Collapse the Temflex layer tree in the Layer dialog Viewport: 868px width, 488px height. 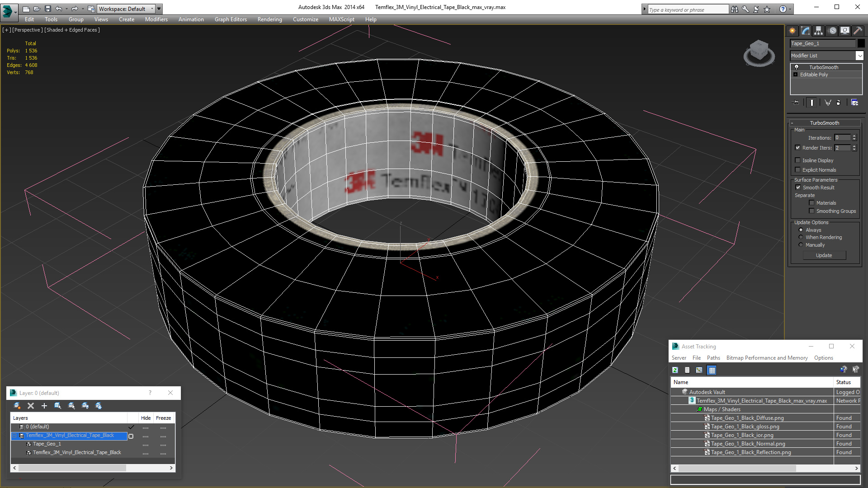pyautogui.click(x=14, y=436)
